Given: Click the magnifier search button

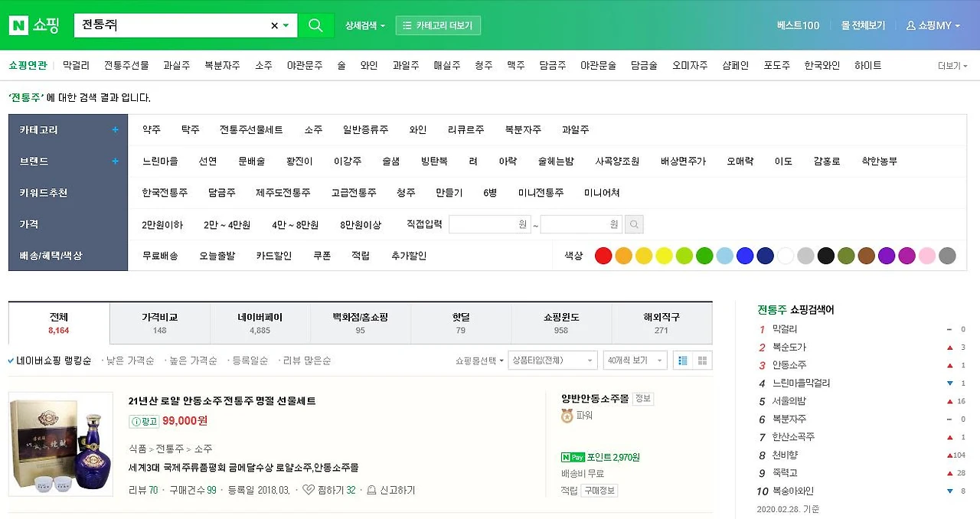Looking at the screenshot, I should [x=315, y=25].
